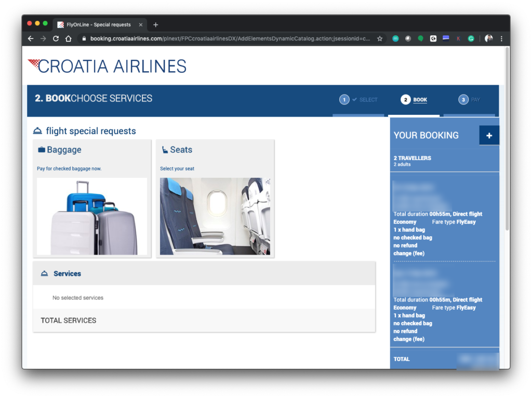Expand Your Booking with the plus button
Image resolution: width=532 pixels, height=398 pixels.
click(489, 135)
